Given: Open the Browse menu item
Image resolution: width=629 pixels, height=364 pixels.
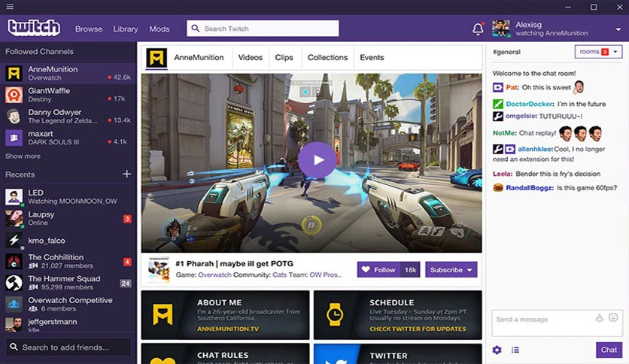Looking at the screenshot, I should coord(89,29).
